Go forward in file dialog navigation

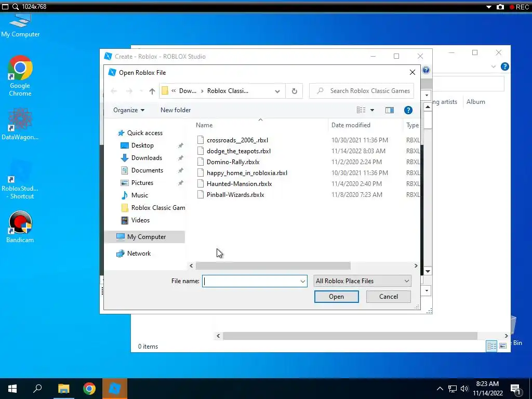[129, 91]
